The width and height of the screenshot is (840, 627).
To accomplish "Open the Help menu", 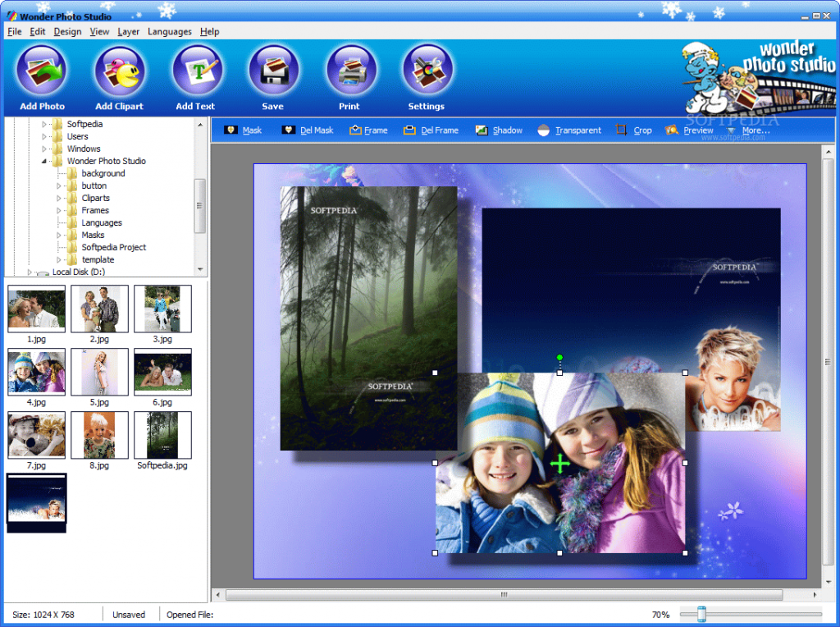I will coord(209,32).
